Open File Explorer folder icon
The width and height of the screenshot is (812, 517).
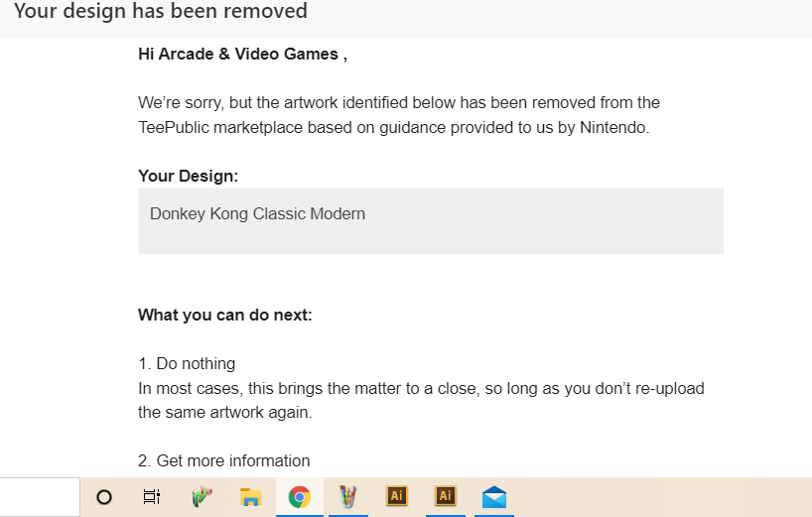coord(250,497)
